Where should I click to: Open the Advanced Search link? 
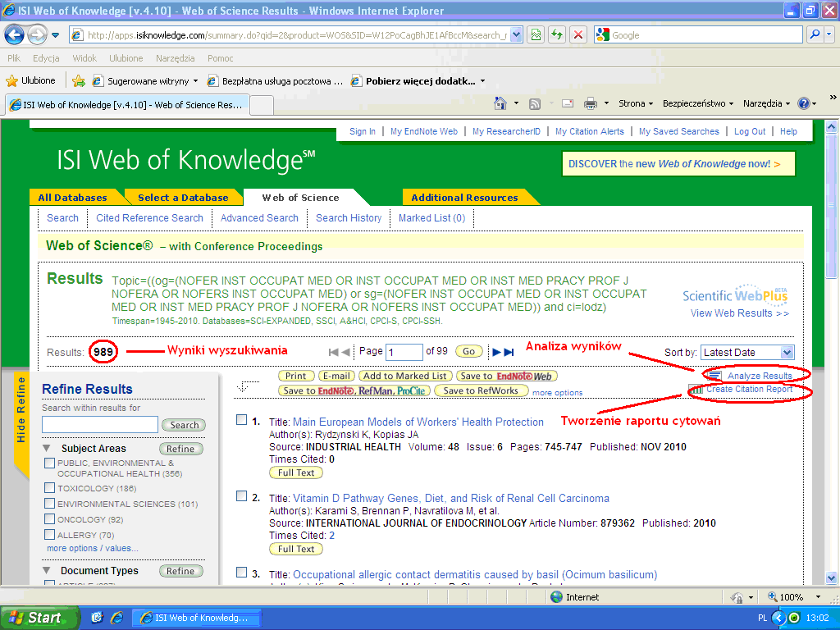coord(259,218)
